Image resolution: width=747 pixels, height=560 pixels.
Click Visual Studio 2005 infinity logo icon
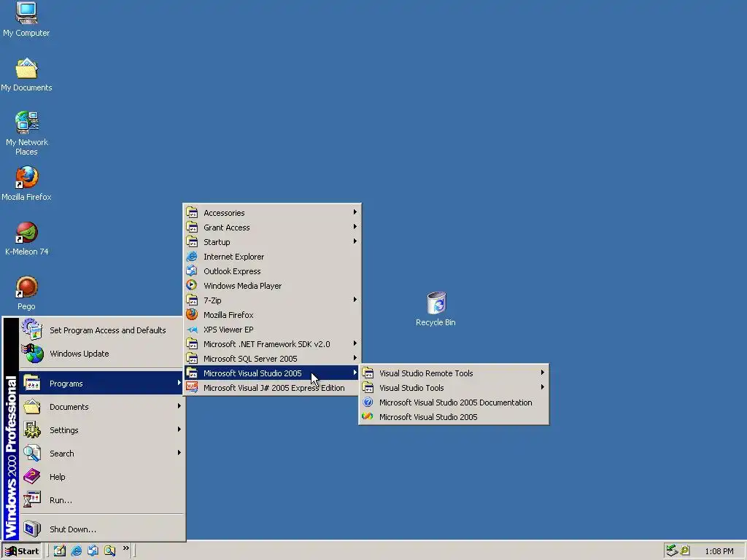point(368,416)
